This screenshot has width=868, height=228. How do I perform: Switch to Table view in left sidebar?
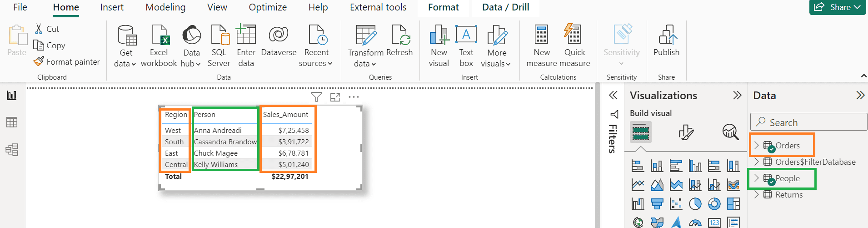(12, 122)
